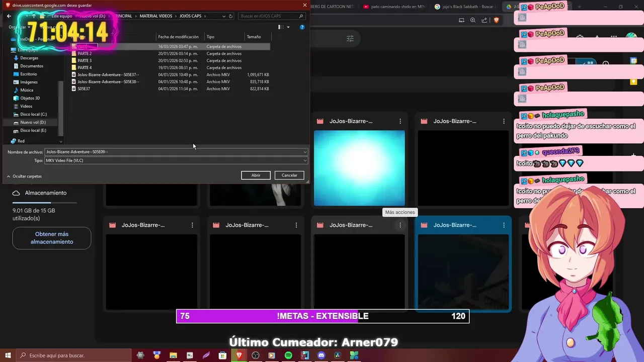This screenshot has width=644, height=362.
Task: Open Imágenes in the navigation pane
Action: click(x=29, y=82)
